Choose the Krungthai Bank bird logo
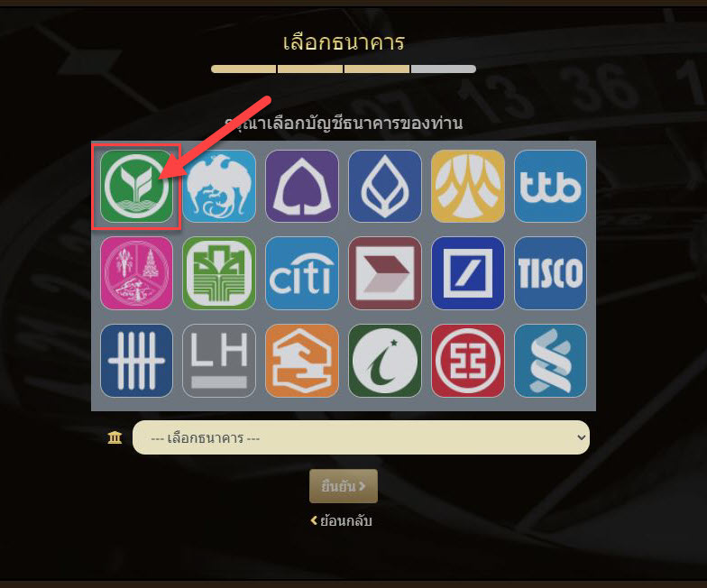707x588 pixels. click(x=219, y=186)
